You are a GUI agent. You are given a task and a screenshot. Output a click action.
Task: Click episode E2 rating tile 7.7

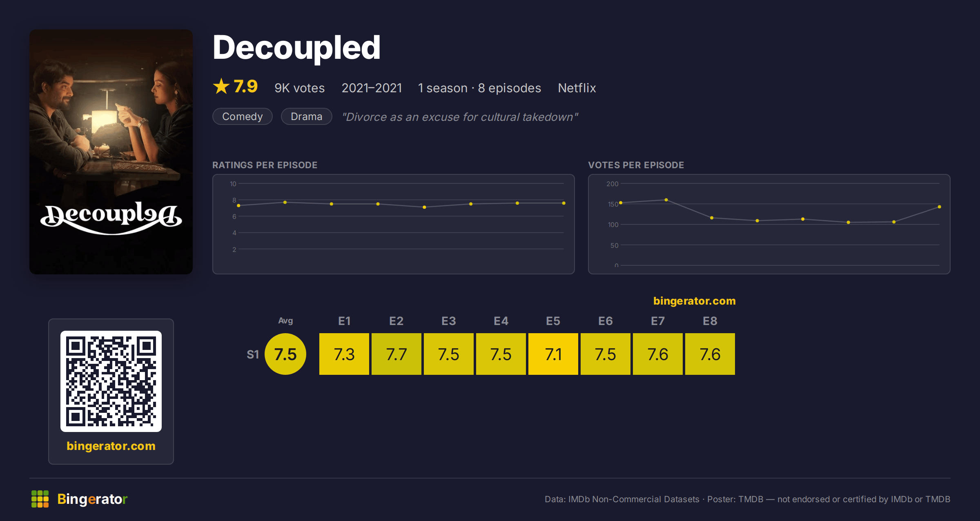396,354
